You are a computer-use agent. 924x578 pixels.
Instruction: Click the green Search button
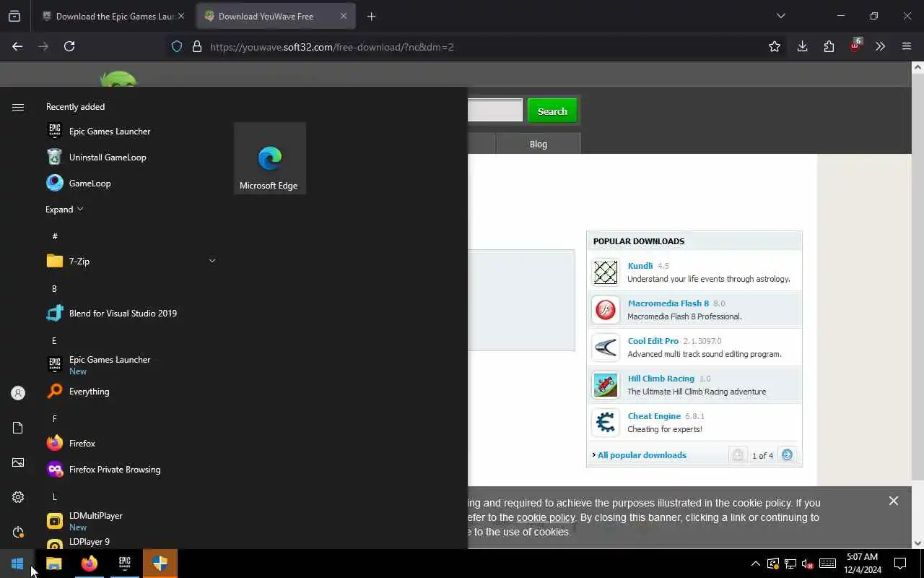(x=552, y=111)
